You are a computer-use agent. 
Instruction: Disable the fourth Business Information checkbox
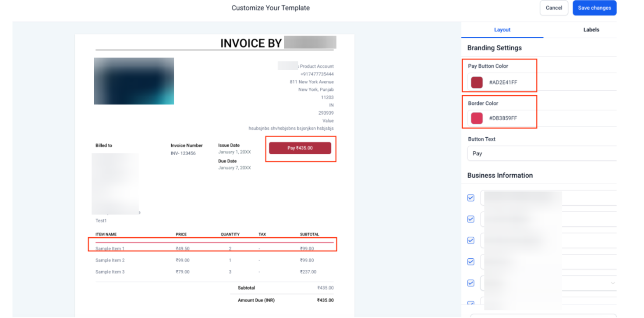click(471, 262)
